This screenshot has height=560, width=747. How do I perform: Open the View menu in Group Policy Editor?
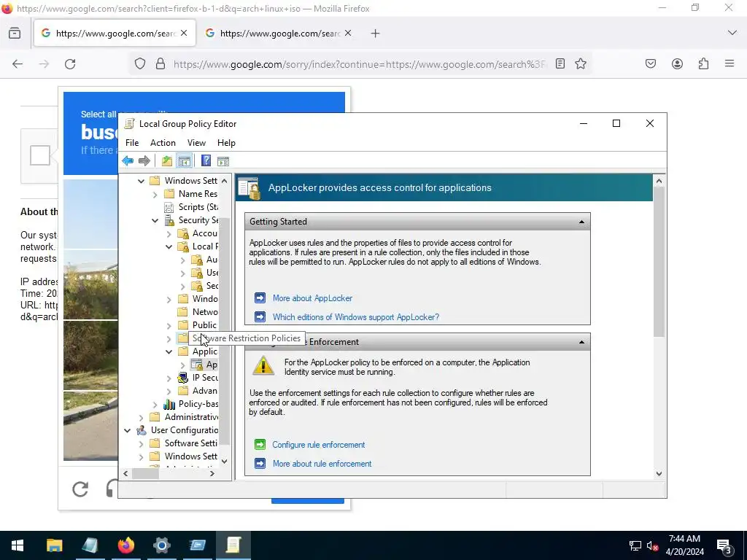pos(196,143)
